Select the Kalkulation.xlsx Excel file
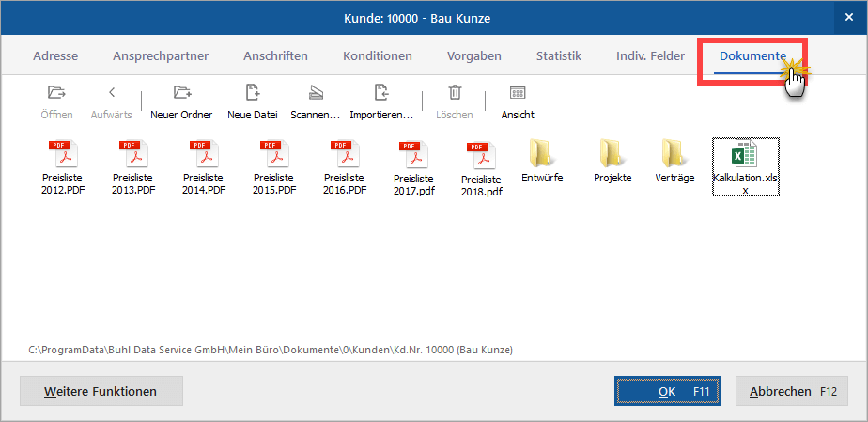The height and width of the screenshot is (422, 868). [x=745, y=166]
